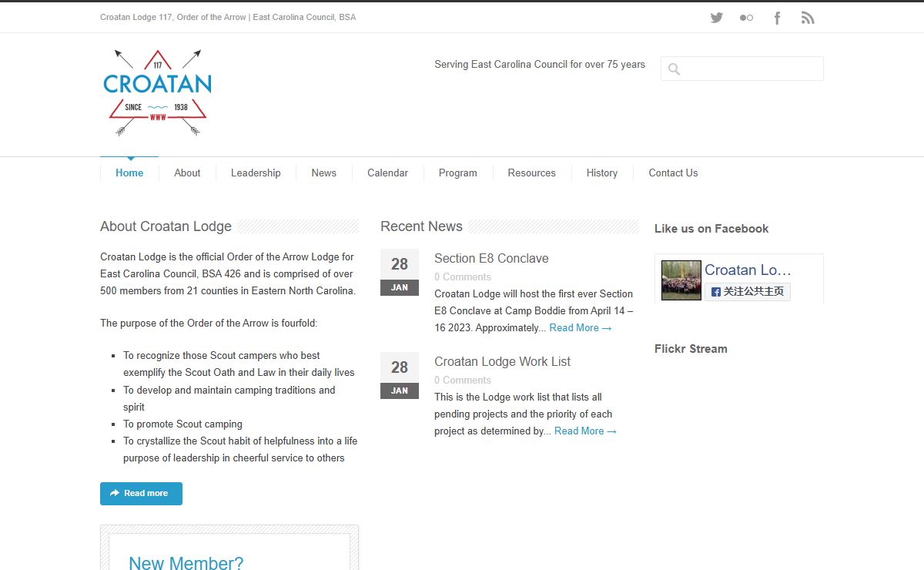The image size is (924, 570).
Task: Click Read More for Section E8 Conclave
Action: [x=581, y=328]
